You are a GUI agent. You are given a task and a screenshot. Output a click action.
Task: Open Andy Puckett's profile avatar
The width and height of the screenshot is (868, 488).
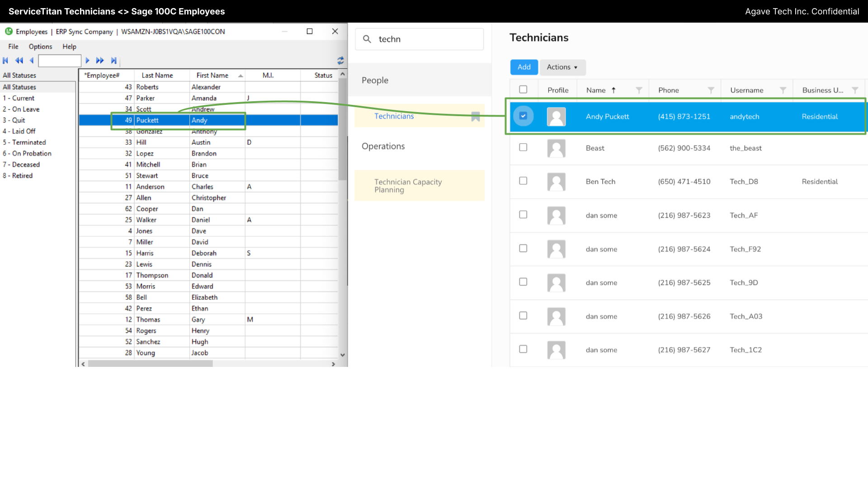click(557, 117)
